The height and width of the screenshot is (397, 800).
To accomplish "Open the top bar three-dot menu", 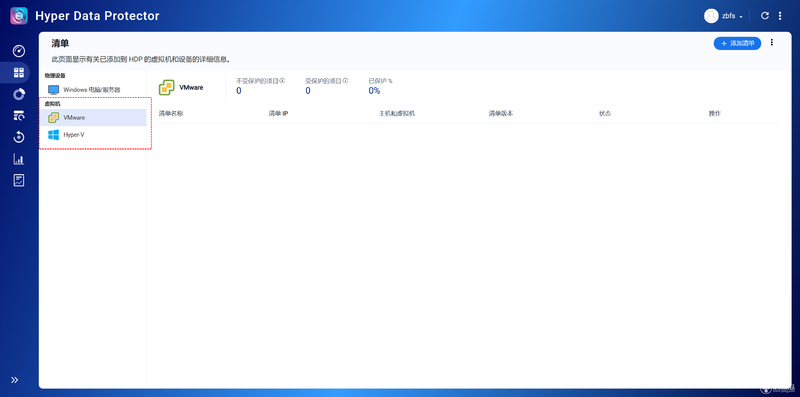I will pos(780,16).
